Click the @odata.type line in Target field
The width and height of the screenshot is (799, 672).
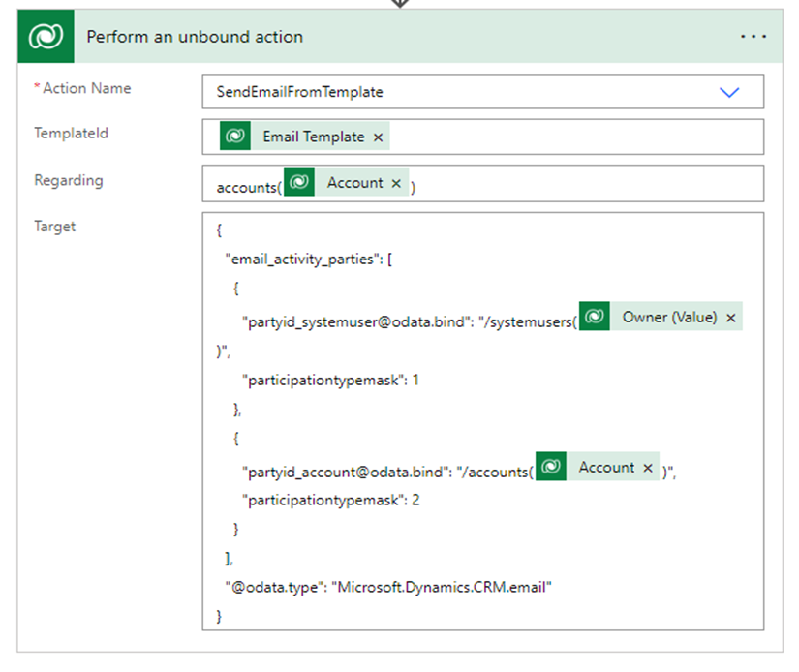(387, 586)
